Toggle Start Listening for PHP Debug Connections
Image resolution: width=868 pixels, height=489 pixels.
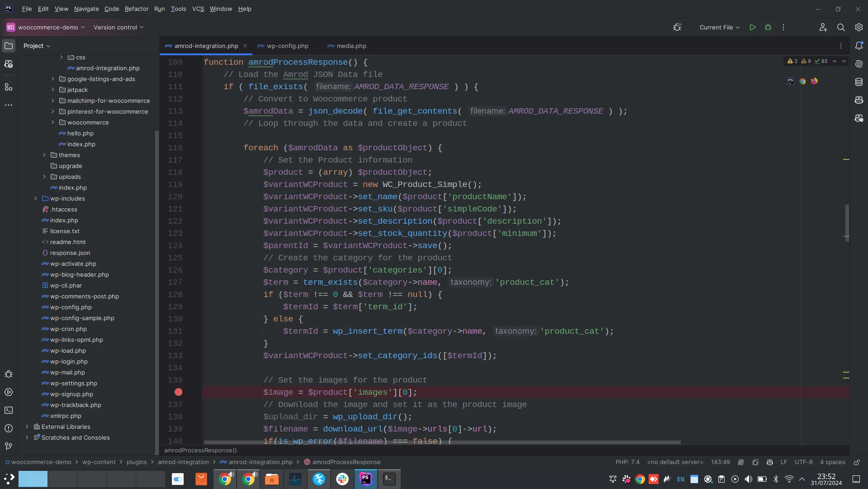[x=677, y=27]
